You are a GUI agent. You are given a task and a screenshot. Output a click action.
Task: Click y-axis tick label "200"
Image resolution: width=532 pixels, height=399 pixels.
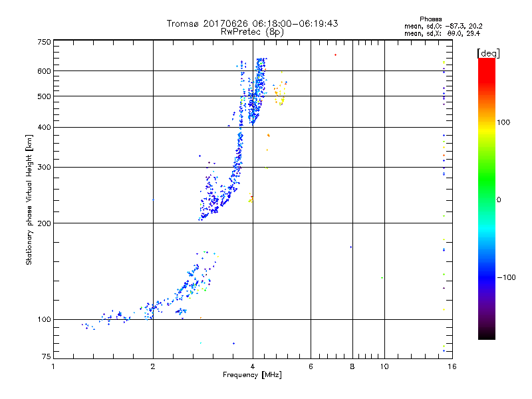pyautogui.click(x=44, y=223)
